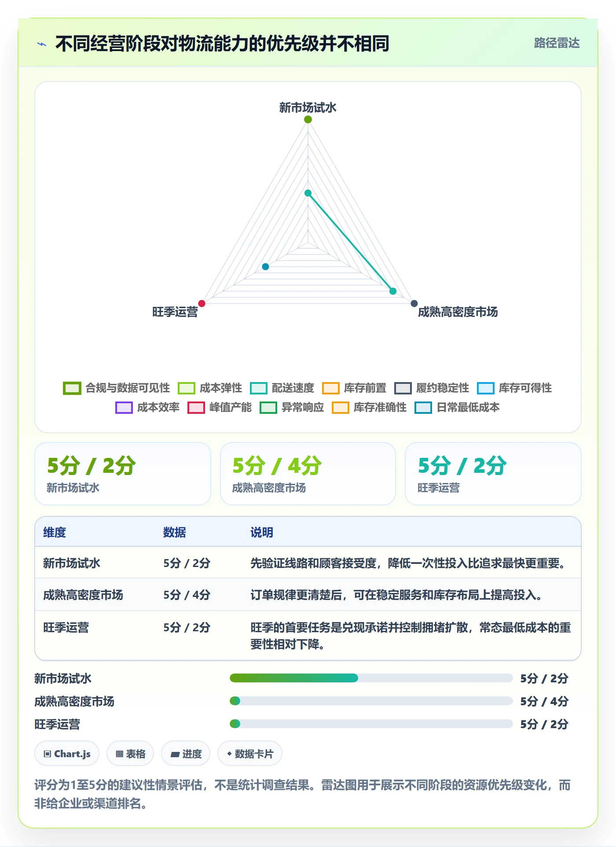616x847 pixels.
Task: Toggle the 履约稳定性 legend item
Action: point(432,388)
